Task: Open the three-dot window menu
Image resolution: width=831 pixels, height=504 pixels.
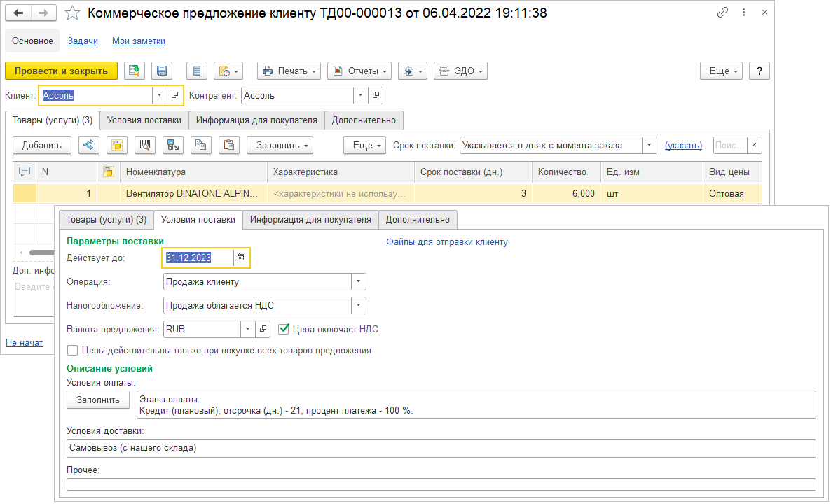Action: pyautogui.click(x=743, y=12)
